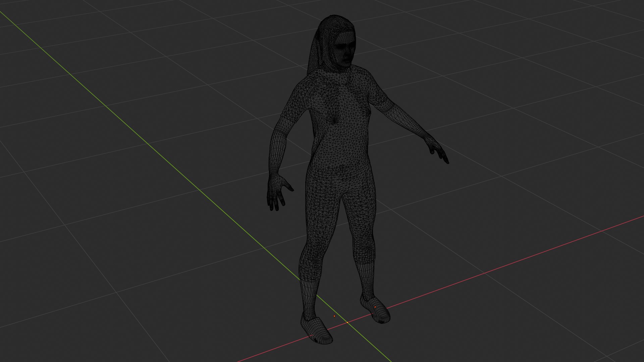
Task: Select the origin point at the axis intersection
Action: pos(347,322)
